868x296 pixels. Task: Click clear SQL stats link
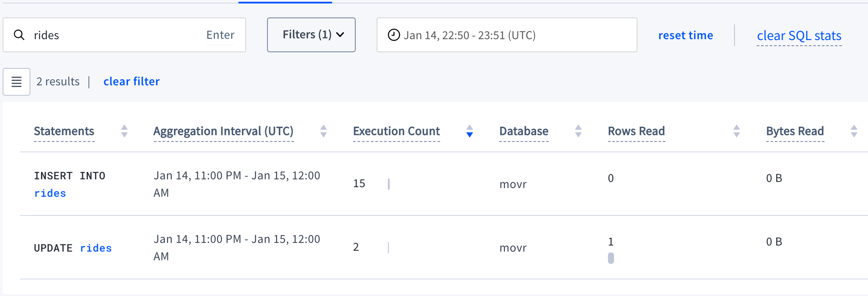799,36
